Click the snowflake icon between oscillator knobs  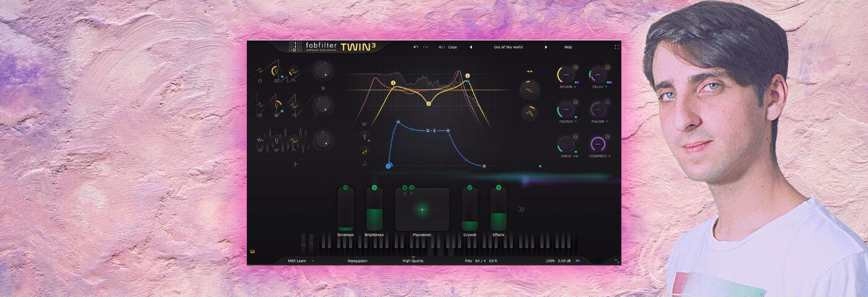coord(322,89)
